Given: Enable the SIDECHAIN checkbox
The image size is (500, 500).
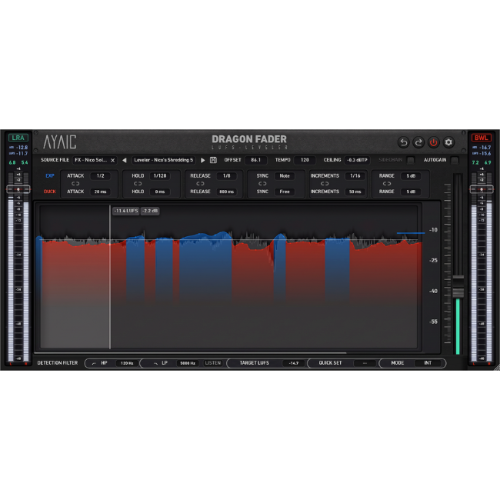Looking at the screenshot, I should (411, 160).
